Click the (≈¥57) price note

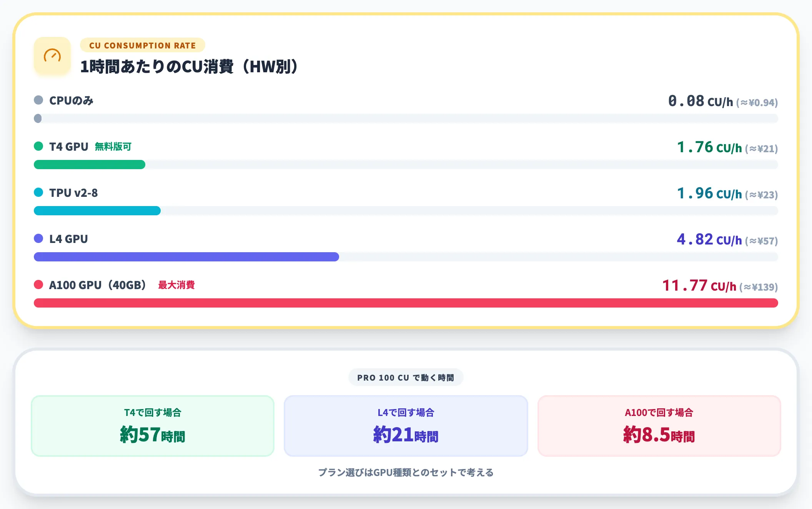click(762, 241)
